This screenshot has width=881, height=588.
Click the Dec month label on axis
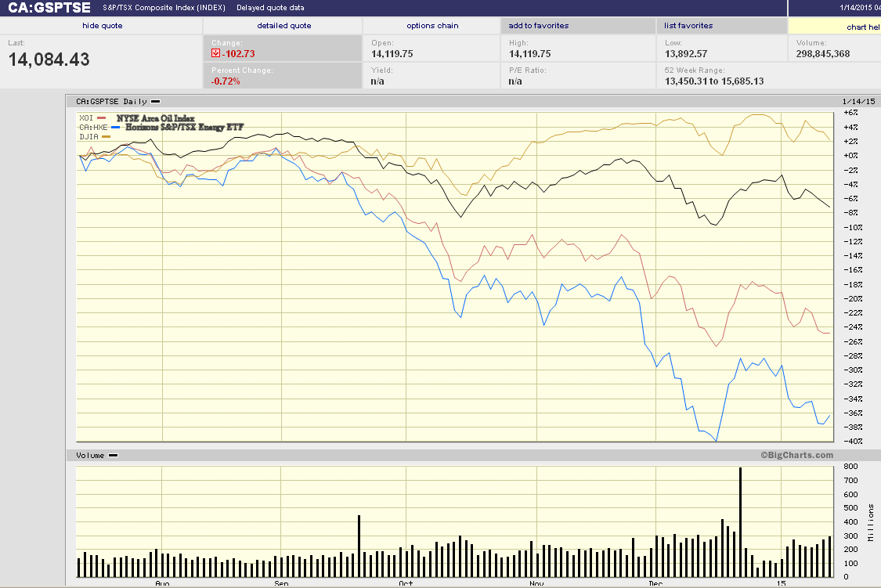[x=655, y=584]
